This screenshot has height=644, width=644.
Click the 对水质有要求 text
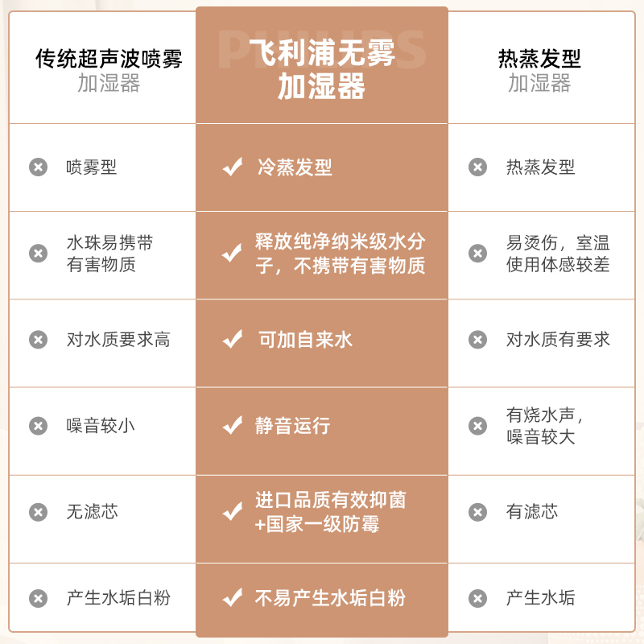click(x=558, y=340)
